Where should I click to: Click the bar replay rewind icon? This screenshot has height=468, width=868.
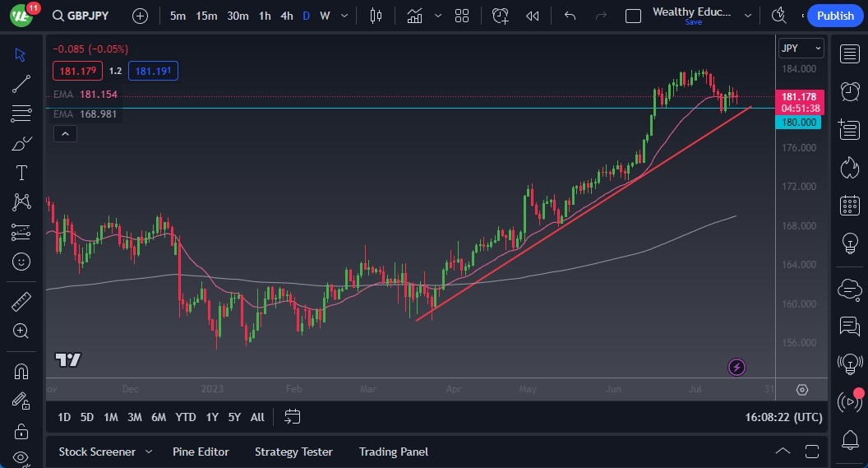pyautogui.click(x=533, y=16)
